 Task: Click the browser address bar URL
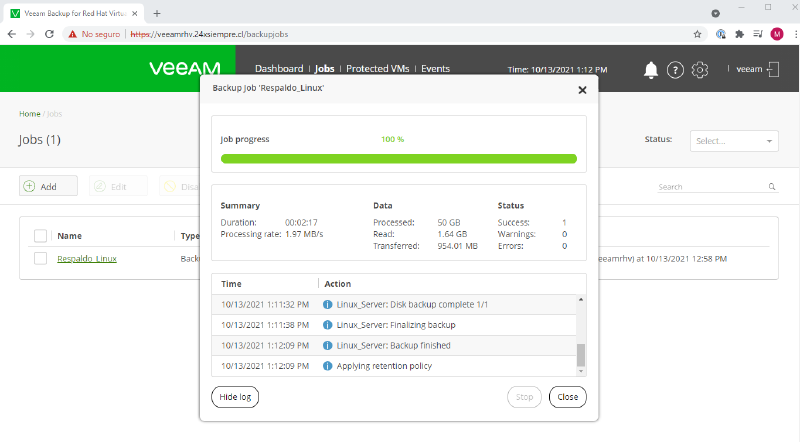209,34
